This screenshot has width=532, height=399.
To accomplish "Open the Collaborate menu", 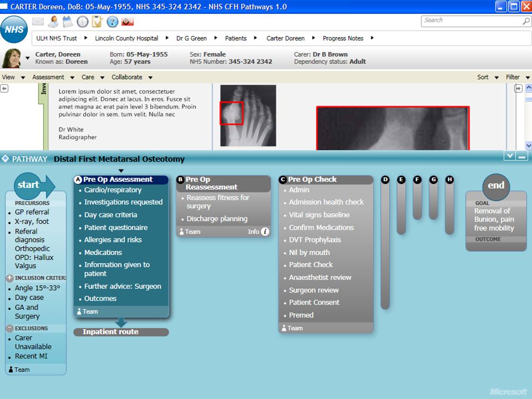I will 132,78.
